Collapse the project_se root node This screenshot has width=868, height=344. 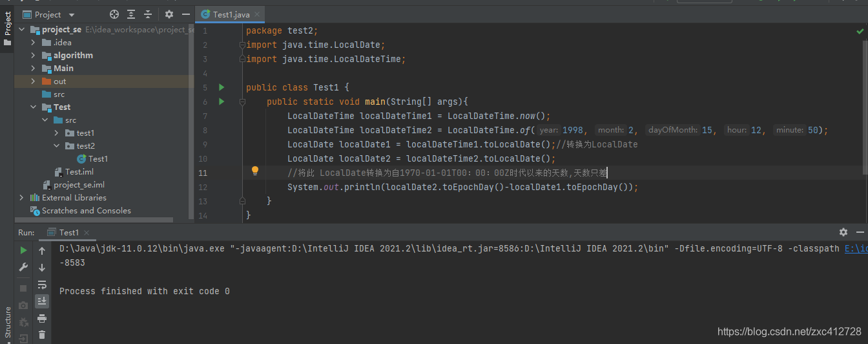tap(21, 30)
